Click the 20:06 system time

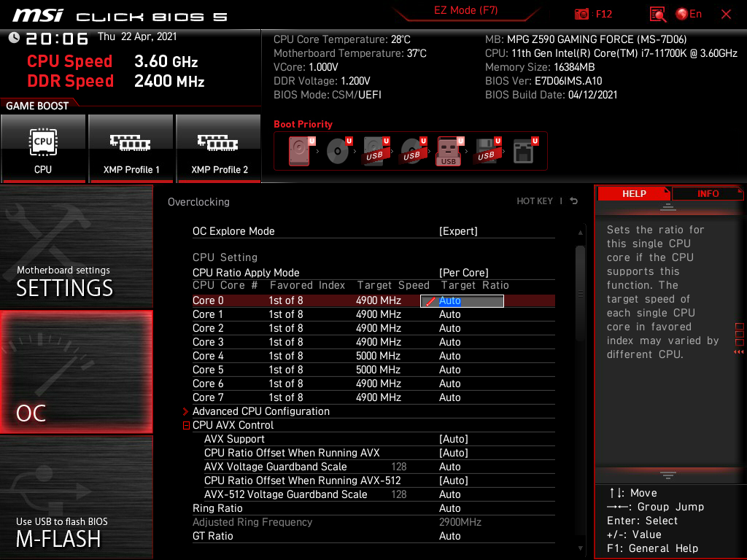(57, 39)
